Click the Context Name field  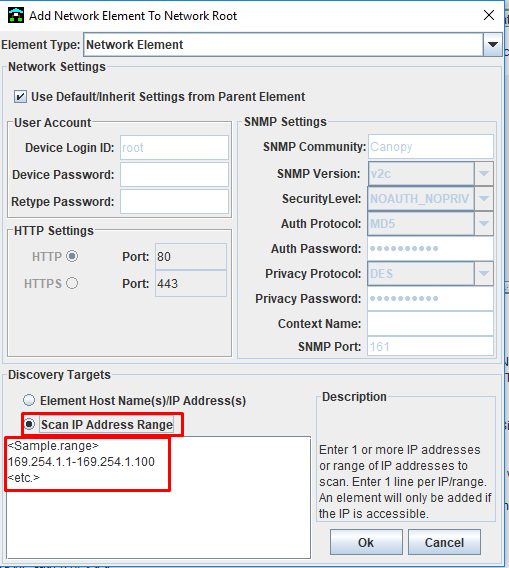coord(430,323)
